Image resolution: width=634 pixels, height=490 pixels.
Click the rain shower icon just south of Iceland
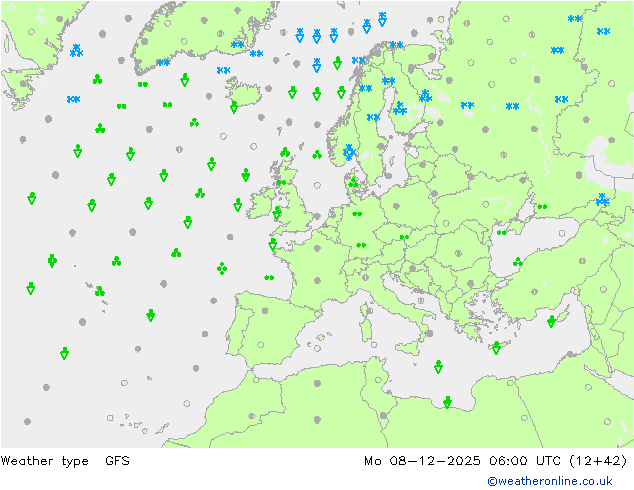[234, 106]
